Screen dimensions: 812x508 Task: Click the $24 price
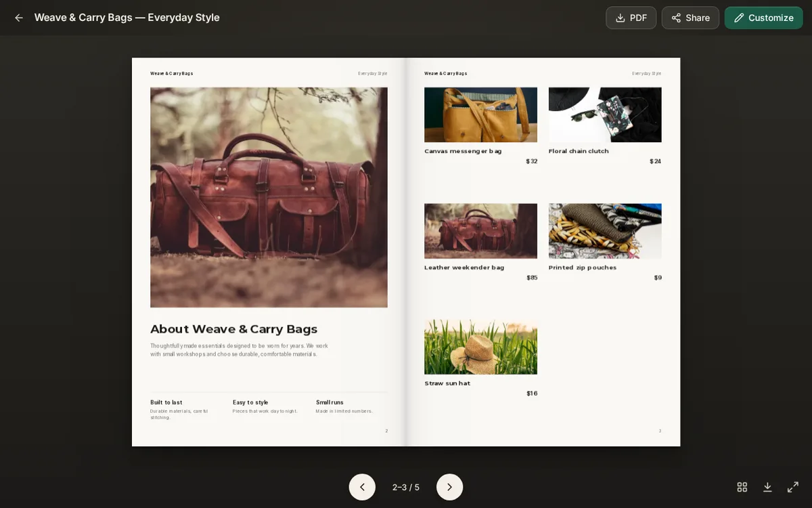[x=656, y=161]
